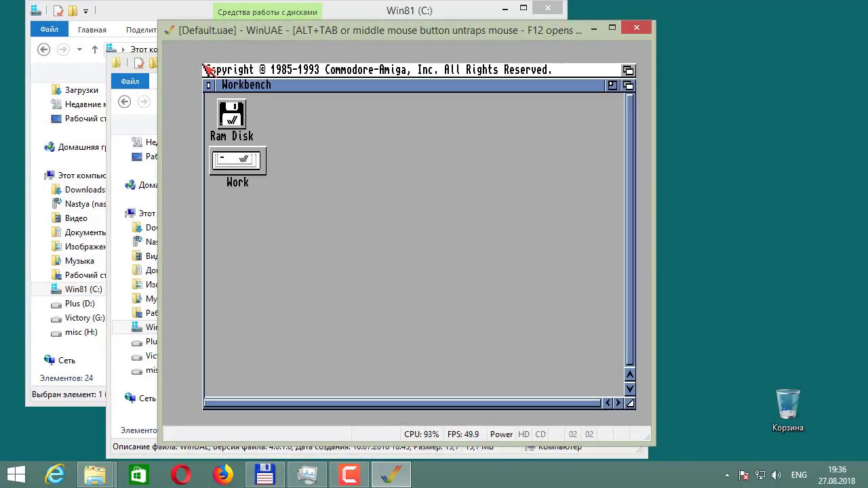Viewport: 868px width, 488px height.
Task: Click the CPU: 93% status indicator
Action: [x=421, y=434]
